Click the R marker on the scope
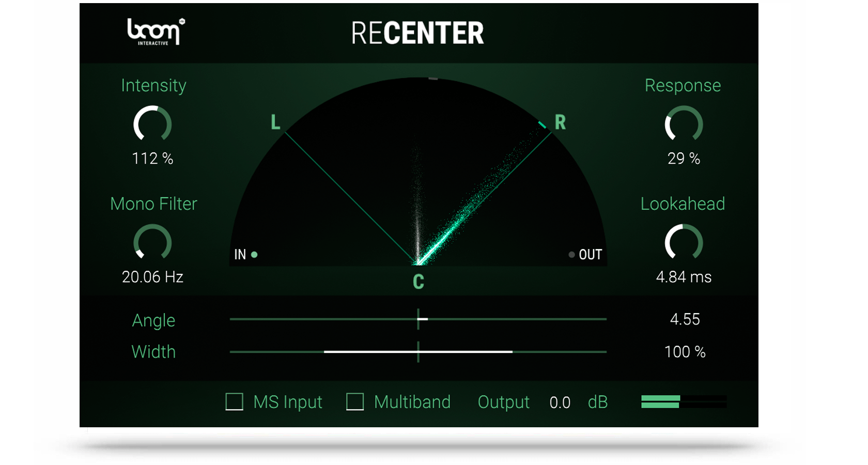The image size is (868, 465). click(560, 122)
